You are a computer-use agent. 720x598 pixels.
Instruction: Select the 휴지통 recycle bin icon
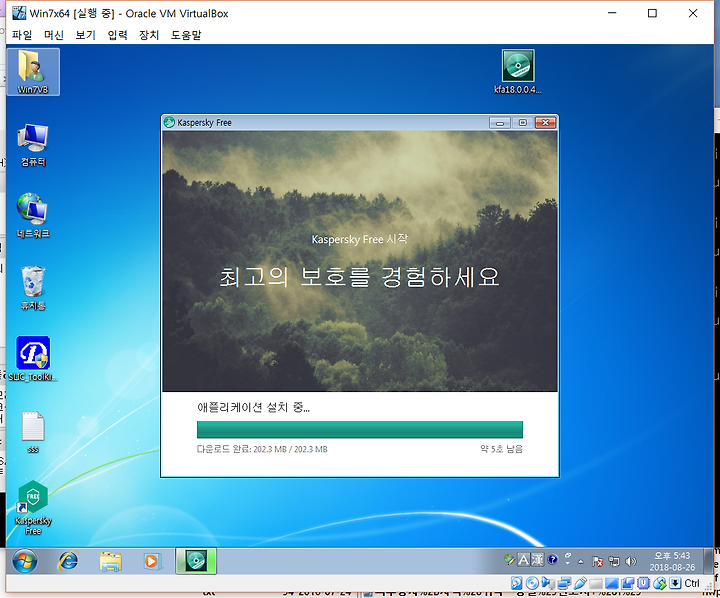33,288
